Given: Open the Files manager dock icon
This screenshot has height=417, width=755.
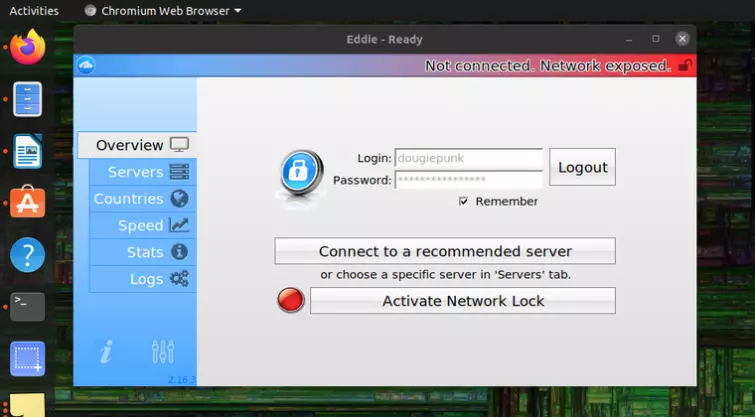Looking at the screenshot, I should click(x=27, y=99).
